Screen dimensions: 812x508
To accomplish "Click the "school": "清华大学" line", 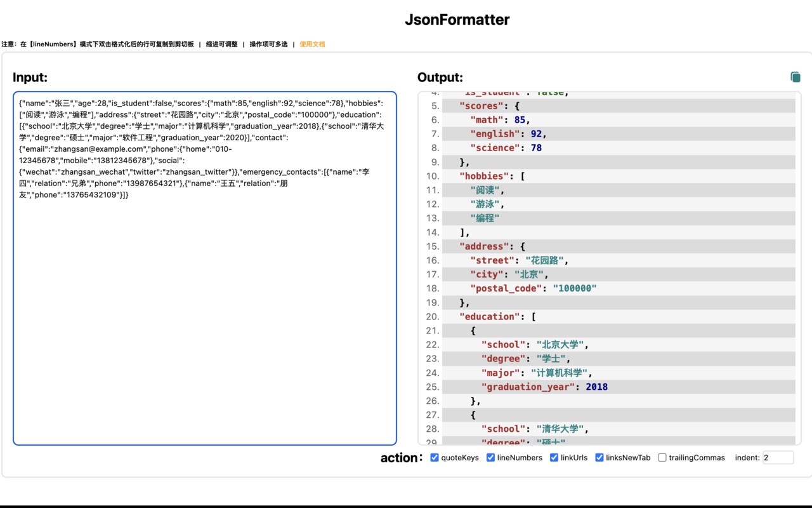I will [619, 429].
